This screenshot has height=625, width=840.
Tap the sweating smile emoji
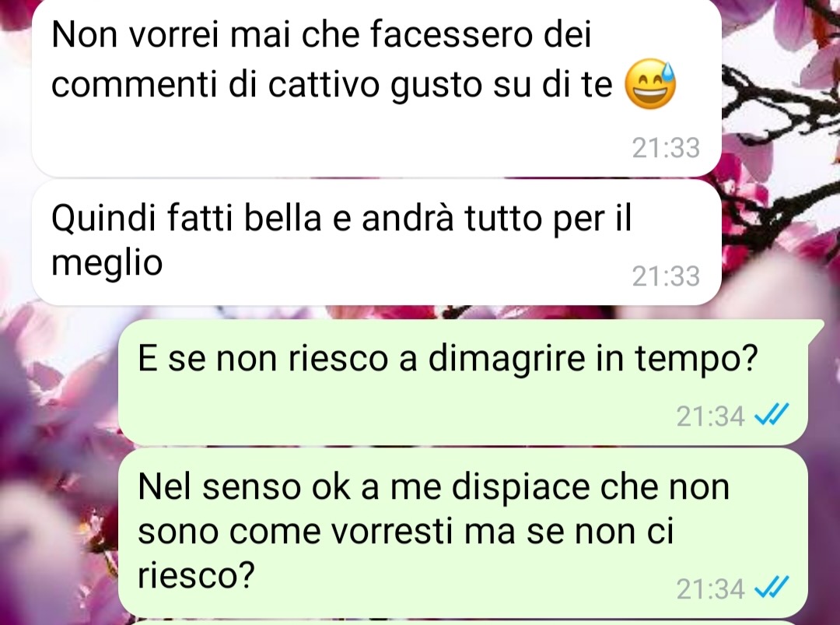650,83
